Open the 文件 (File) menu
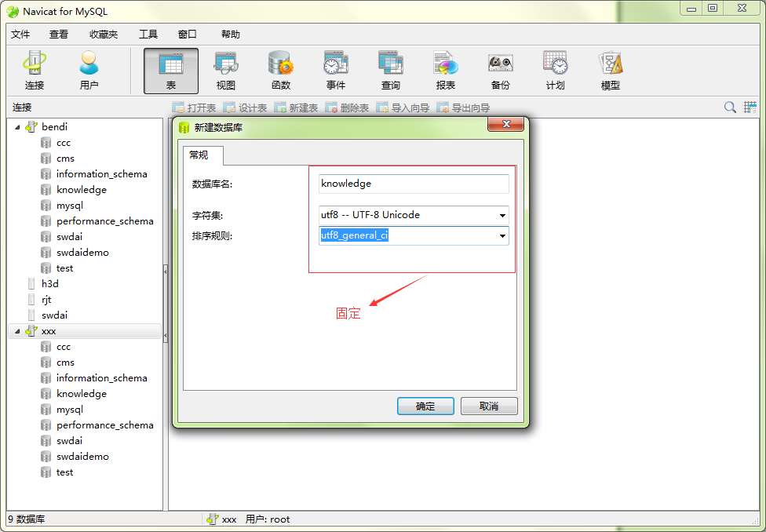Image resolution: width=766 pixels, height=532 pixels. (20, 35)
